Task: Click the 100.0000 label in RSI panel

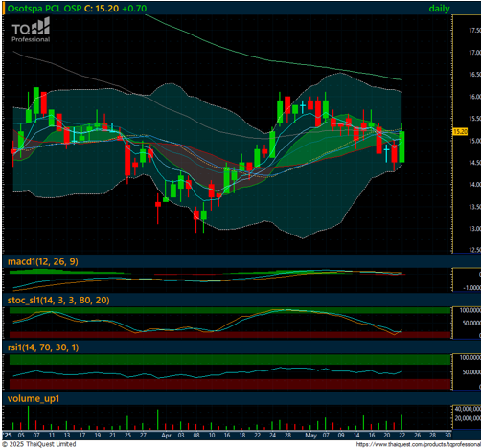Action: tap(470, 358)
